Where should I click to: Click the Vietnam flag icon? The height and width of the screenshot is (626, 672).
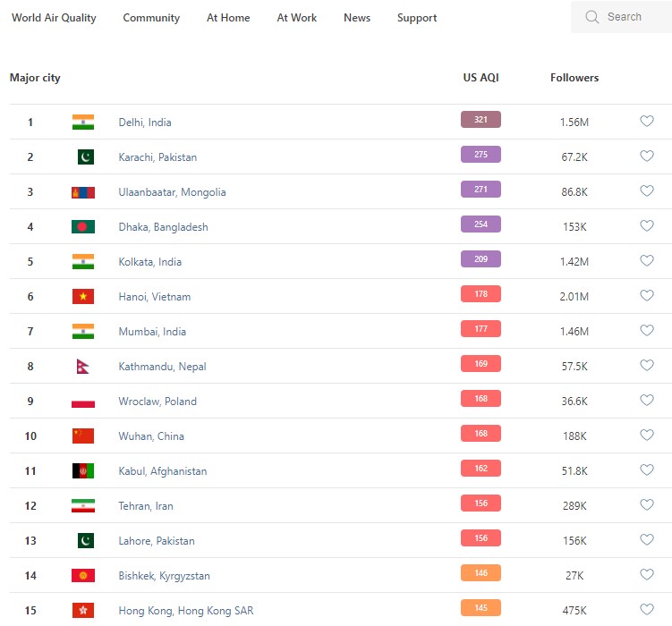pos(83,297)
